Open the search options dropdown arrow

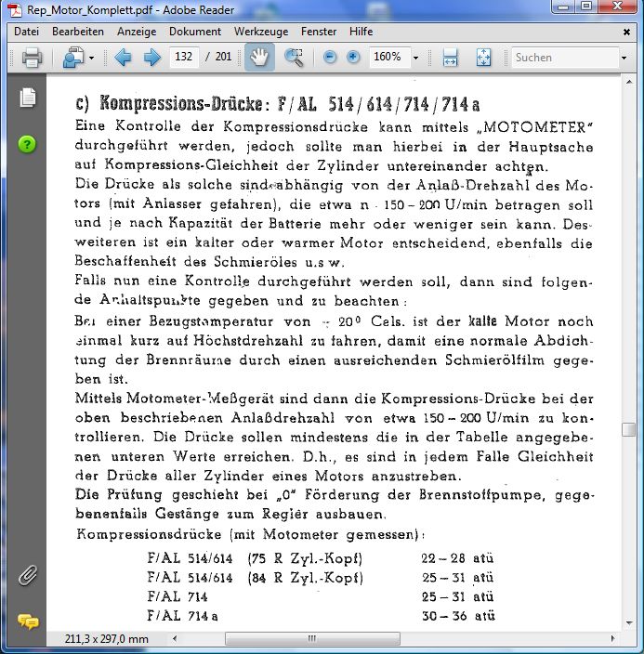tap(624, 58)
